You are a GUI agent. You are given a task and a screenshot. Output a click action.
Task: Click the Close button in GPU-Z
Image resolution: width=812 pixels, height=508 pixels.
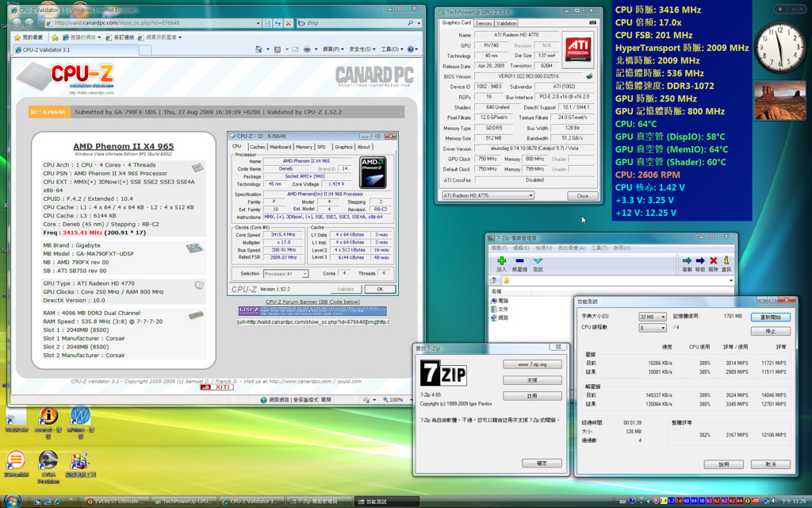coord(583,196)
